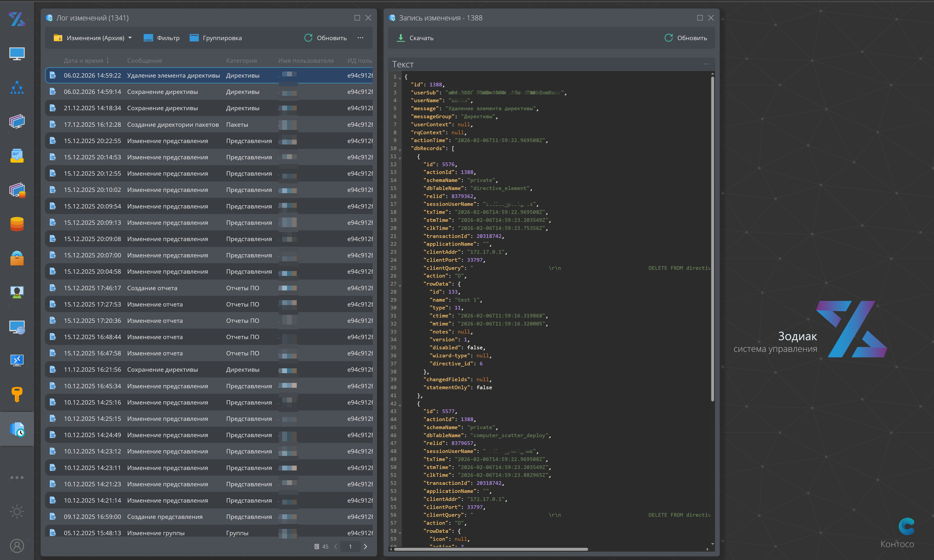The image size is (934, 560).
Task: Select row 'Изменение отчета' 15.12.2025 16:47:58
Action: pos(209,353)
